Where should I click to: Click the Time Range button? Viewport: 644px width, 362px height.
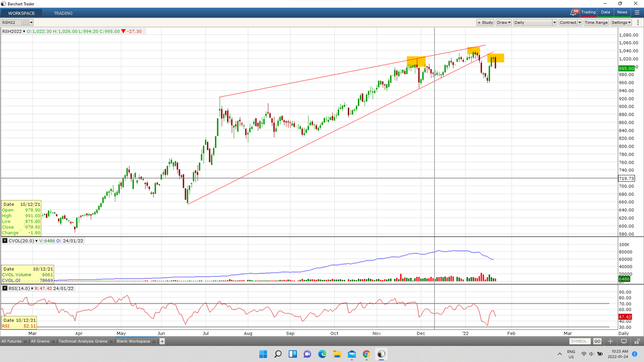pyautogui.click(x=596, y=23)
